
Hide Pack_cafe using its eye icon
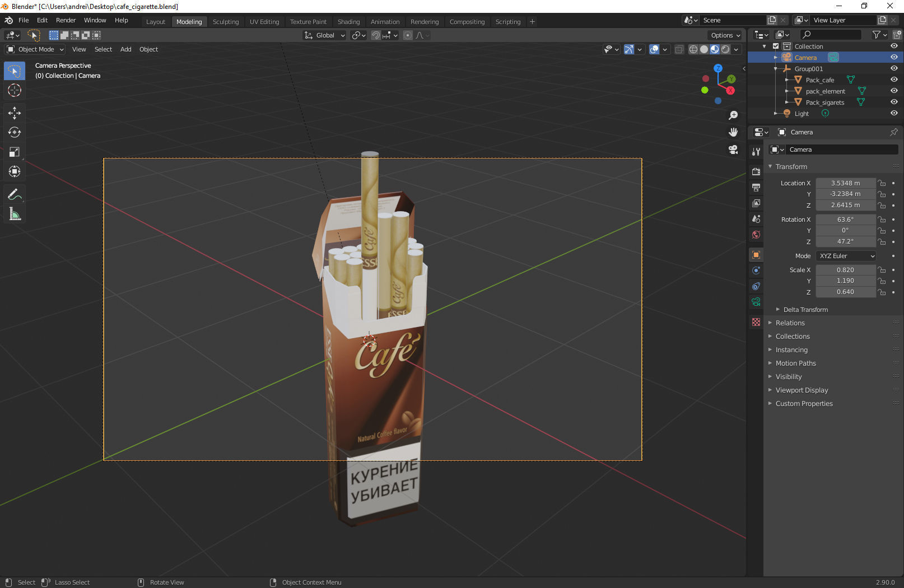(x=894, y=80)
